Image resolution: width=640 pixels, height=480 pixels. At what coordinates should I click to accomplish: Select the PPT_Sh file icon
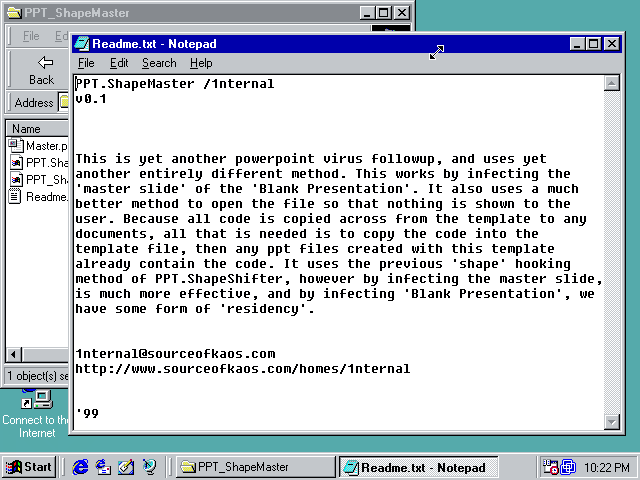[x=16, y=180]
